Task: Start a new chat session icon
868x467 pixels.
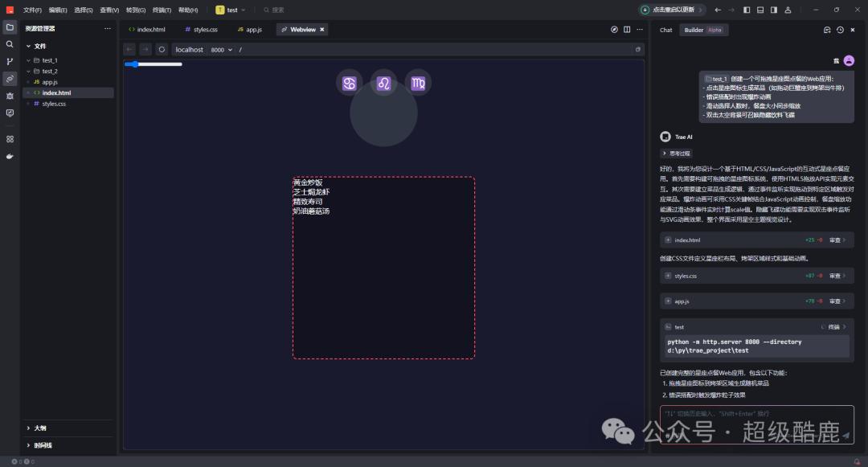Action: pos(827,30)
